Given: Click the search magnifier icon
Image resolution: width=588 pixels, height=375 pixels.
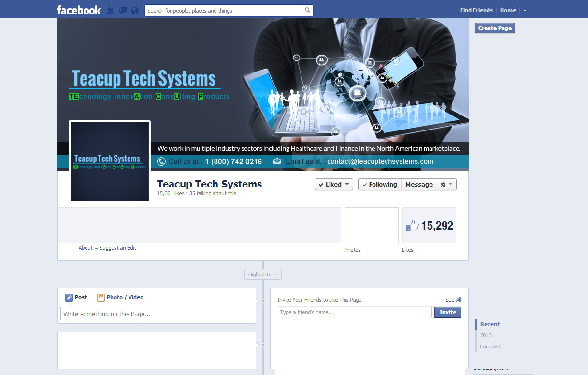Looking at the screenshot, I should tap(308, 10).
